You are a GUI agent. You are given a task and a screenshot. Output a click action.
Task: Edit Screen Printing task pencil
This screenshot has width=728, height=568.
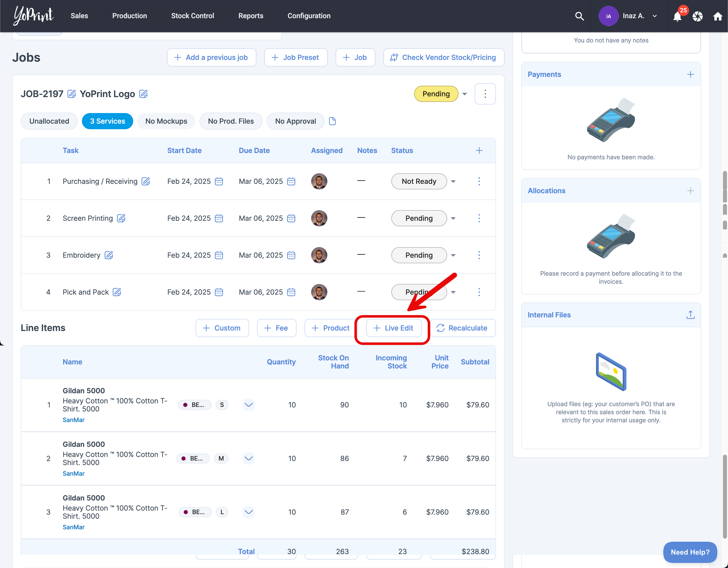pyautogui.click(x=121, y=218)
